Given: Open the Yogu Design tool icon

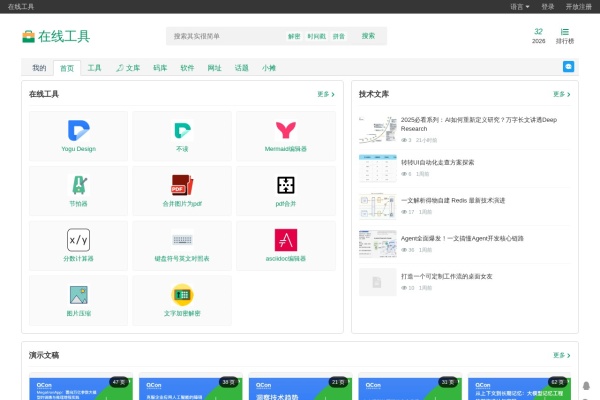Looking at the screenshot, I should click(79, 131).
